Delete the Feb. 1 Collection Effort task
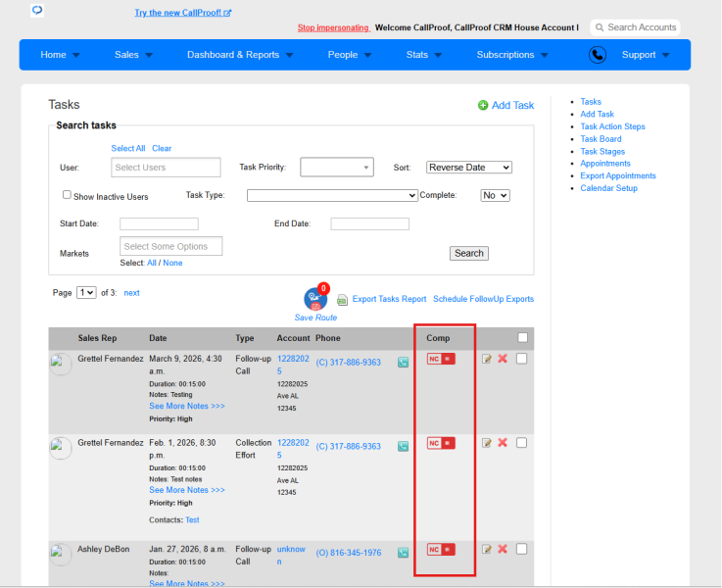The width and height of the screenshot is (722, 588). [503, 443]
